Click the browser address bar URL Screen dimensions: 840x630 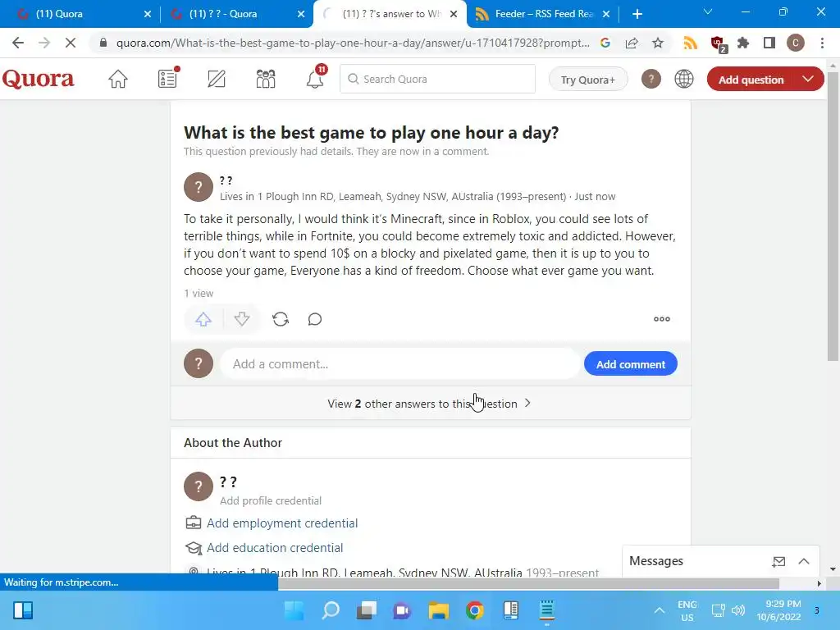(353, 43)
